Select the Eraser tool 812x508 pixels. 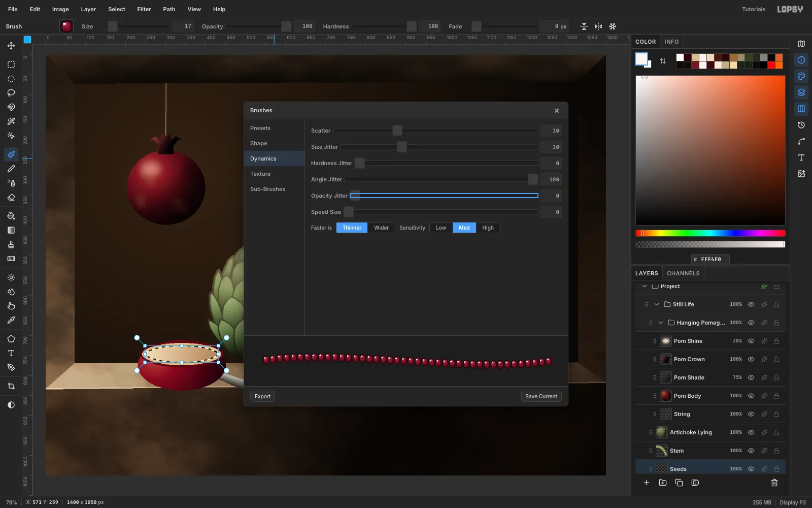[11, 197]
